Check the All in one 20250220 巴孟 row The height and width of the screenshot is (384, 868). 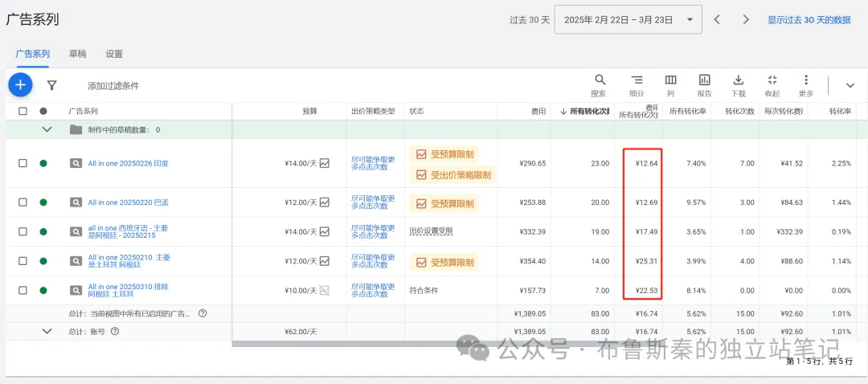[23, 202]
